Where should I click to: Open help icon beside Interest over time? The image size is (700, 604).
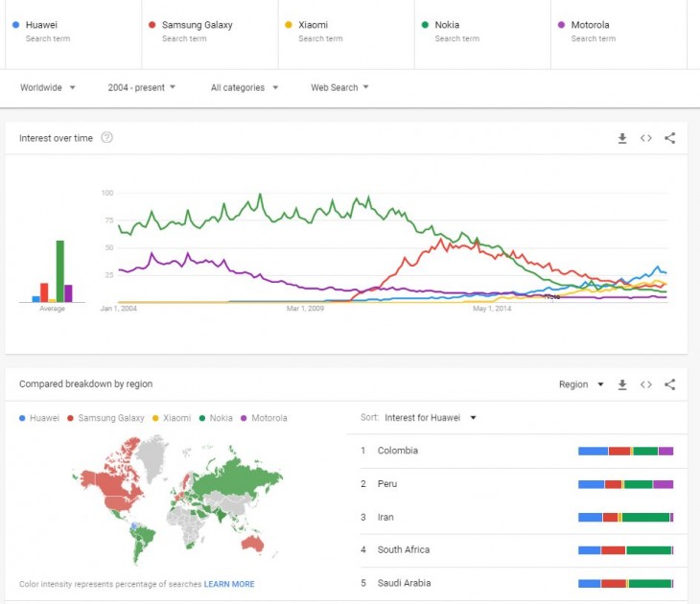(106, 137)
